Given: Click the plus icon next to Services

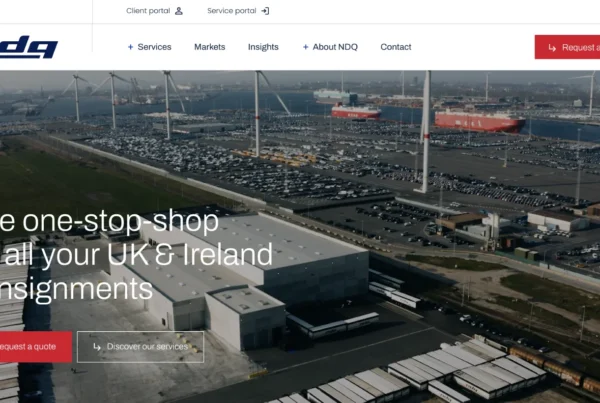Looking at the screenshot, I should pos(130,47).
